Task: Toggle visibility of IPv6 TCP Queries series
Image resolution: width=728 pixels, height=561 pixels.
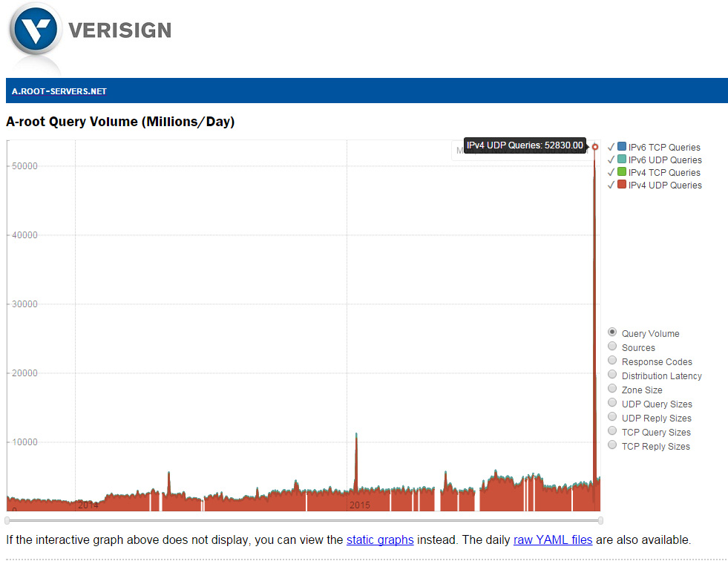Action: coord(611,146)
